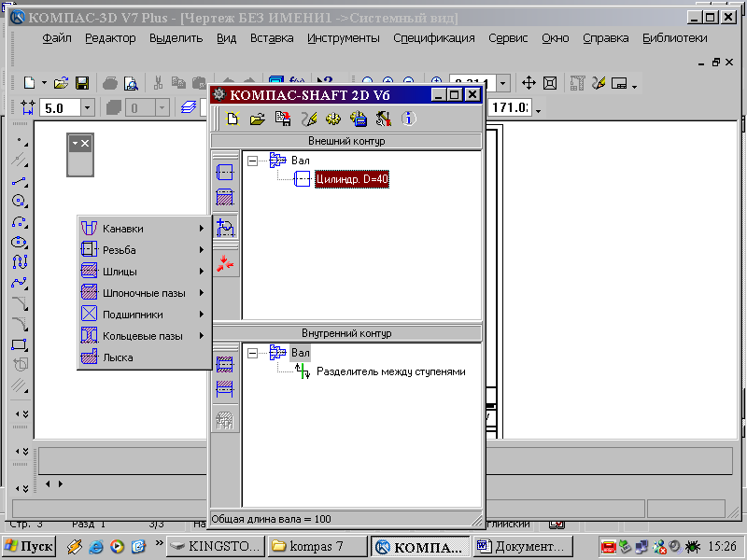Screen dimensions: 747x560
Task: Create a new shaft model in the KOMPAS-SHAFT toolbar
Action: [233, 119]
